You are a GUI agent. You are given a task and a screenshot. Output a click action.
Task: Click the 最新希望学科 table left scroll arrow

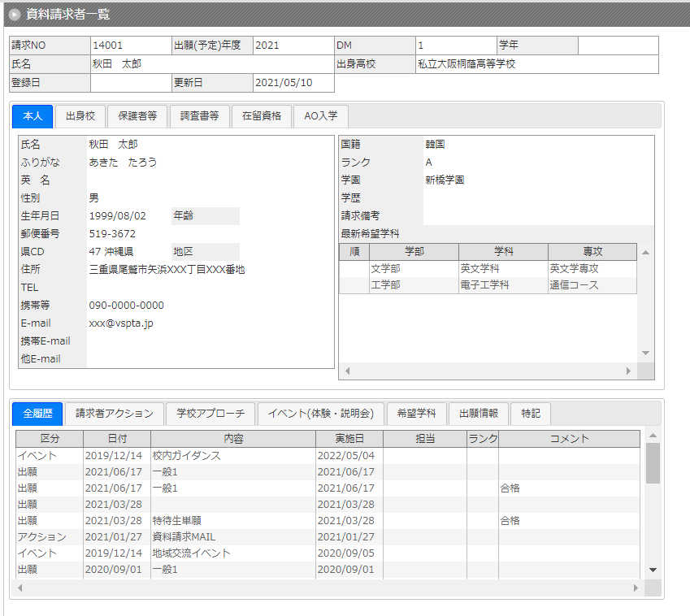[348, 371]
